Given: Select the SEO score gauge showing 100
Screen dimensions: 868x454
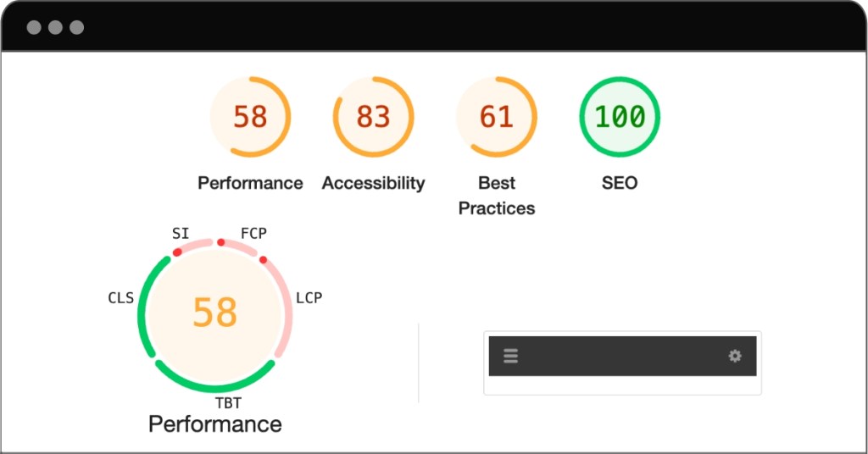Looking at the screenshot, I should 620,117.
